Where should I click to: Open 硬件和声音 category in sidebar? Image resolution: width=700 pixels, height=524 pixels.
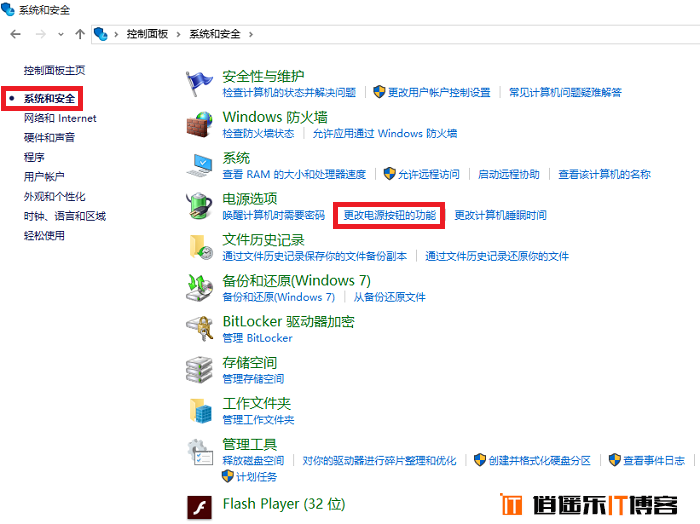tap(50, 137)
